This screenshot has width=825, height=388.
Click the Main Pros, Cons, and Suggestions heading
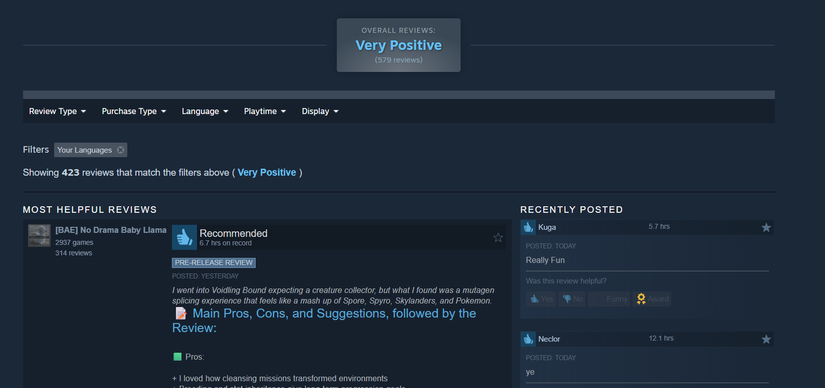pyautogui.click(x=324, y=321)
